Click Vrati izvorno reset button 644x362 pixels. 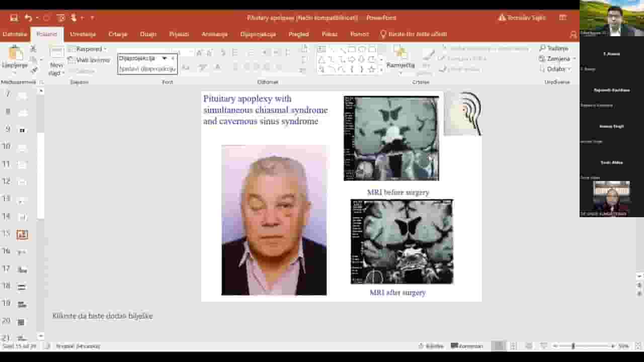[x=89, y=60]
